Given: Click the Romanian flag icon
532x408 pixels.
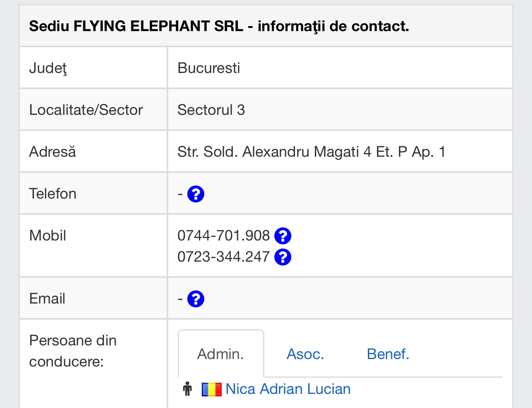Looking at the screenshot, I should (211, 389).
